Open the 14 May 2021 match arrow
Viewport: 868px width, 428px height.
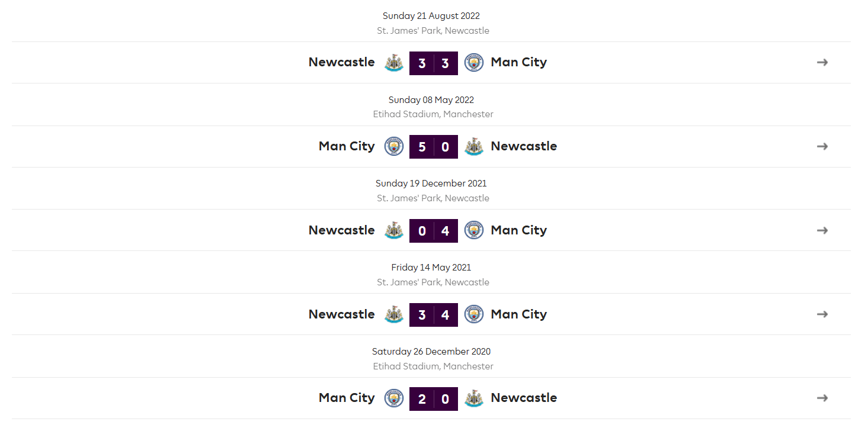822,314
